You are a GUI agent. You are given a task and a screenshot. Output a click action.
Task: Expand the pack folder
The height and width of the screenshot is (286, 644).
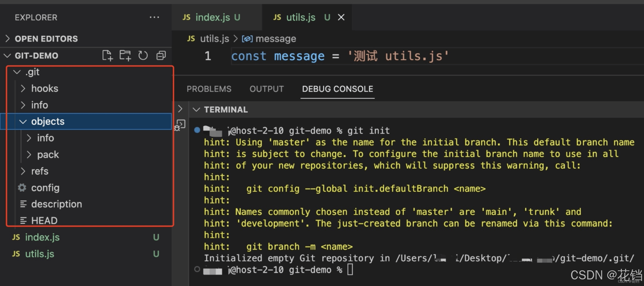click(x=29, y=155)
